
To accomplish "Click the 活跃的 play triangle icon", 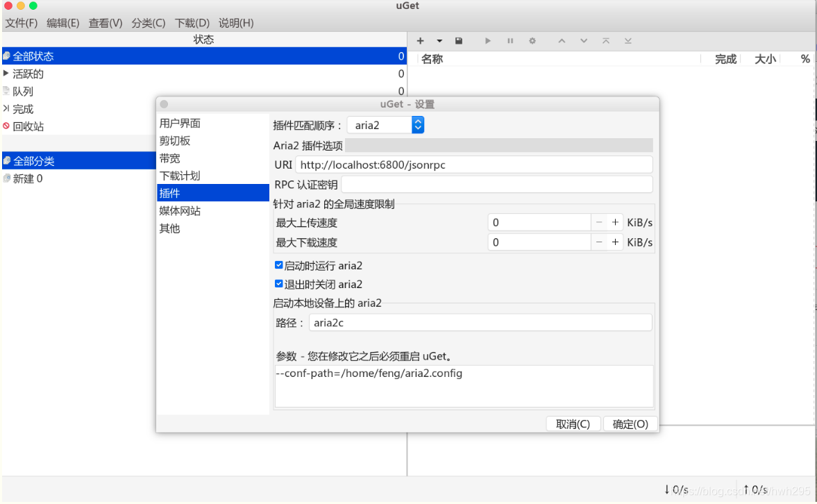I will pyautogui.click(x=6, y=73).
